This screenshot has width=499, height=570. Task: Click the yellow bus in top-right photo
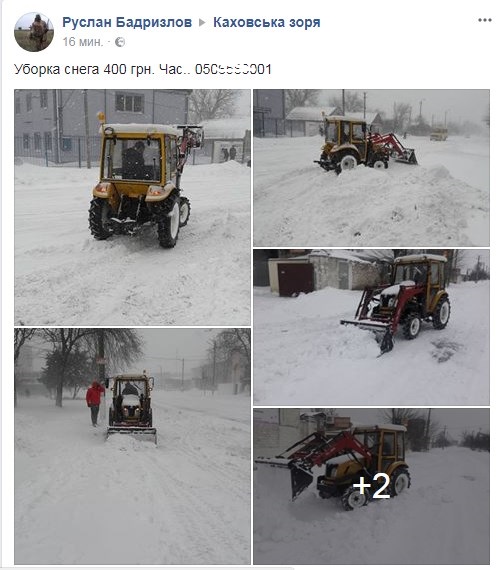coord(439,134)
